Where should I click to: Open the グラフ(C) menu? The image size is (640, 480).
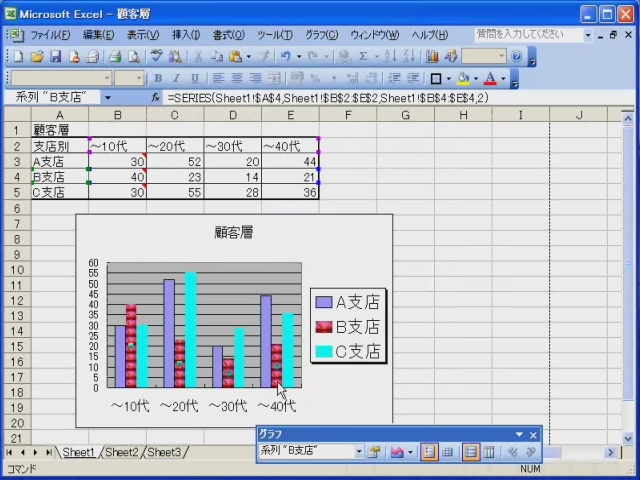pos(321,35)
